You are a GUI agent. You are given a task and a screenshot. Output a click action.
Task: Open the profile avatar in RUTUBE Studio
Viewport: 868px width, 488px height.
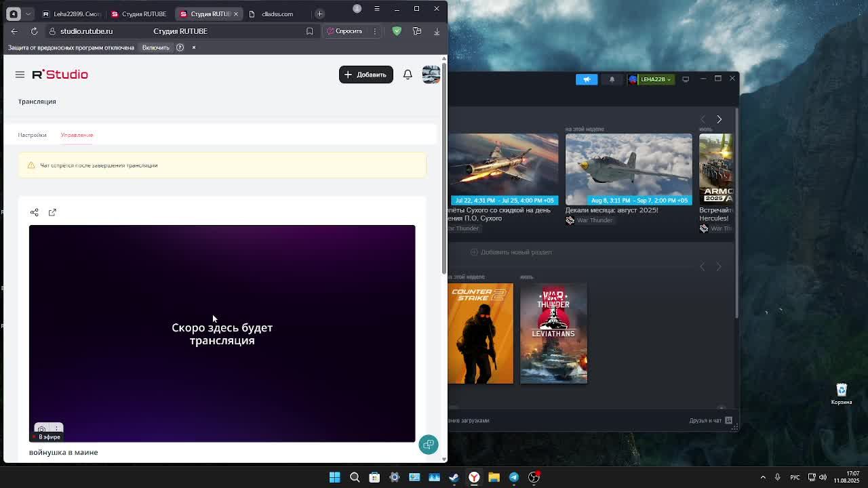point(431,75)
